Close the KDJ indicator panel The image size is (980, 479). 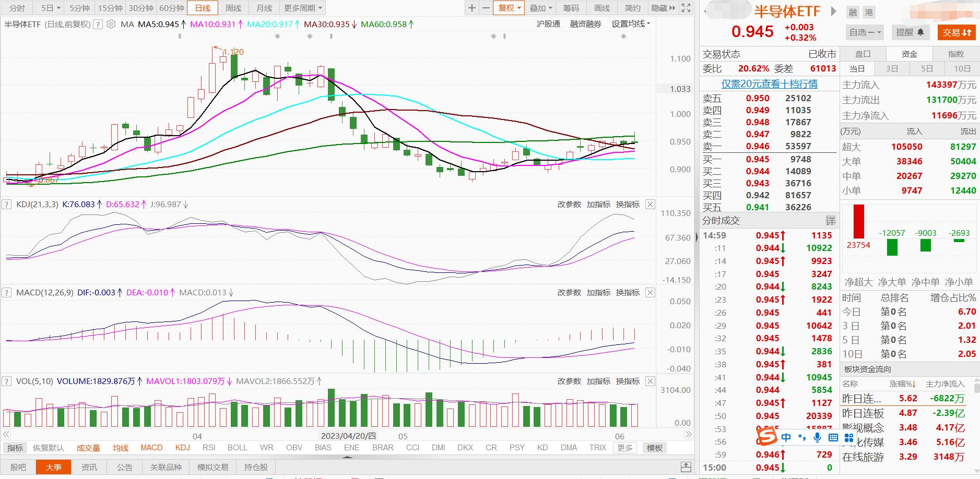(650, 205)
